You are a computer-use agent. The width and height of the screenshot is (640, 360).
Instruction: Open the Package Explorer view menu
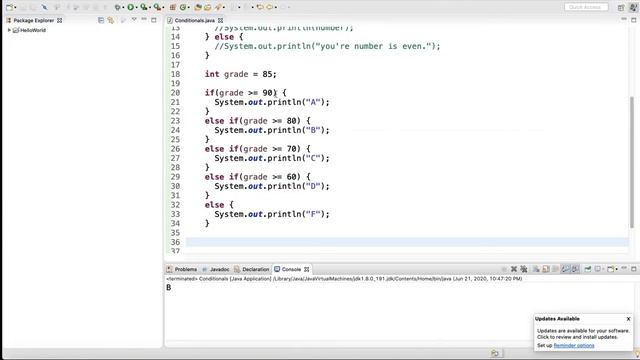(134, 20)
